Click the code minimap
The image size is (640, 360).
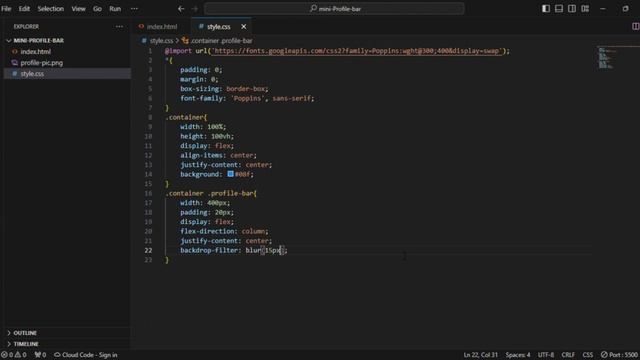[606, 57]
